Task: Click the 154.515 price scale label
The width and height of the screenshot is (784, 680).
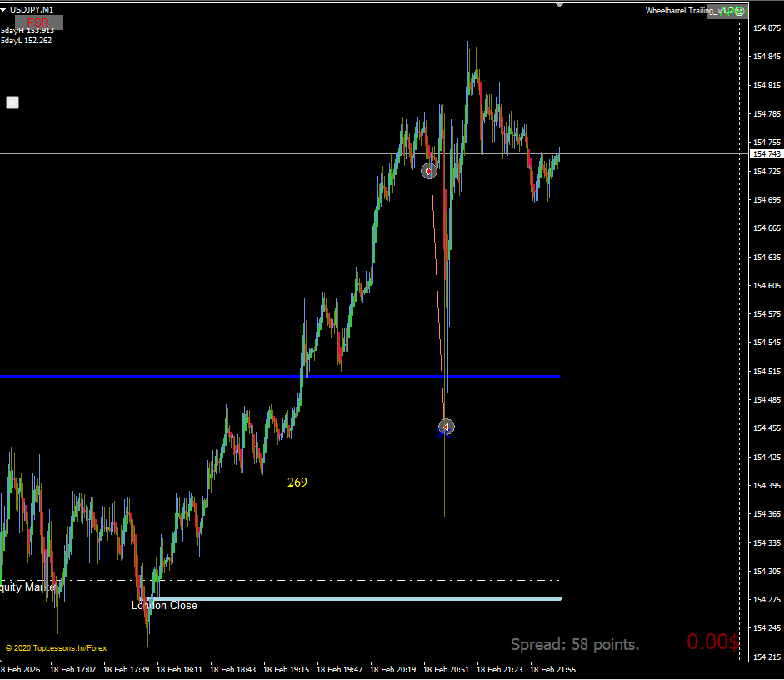Action: click(767, 371)
